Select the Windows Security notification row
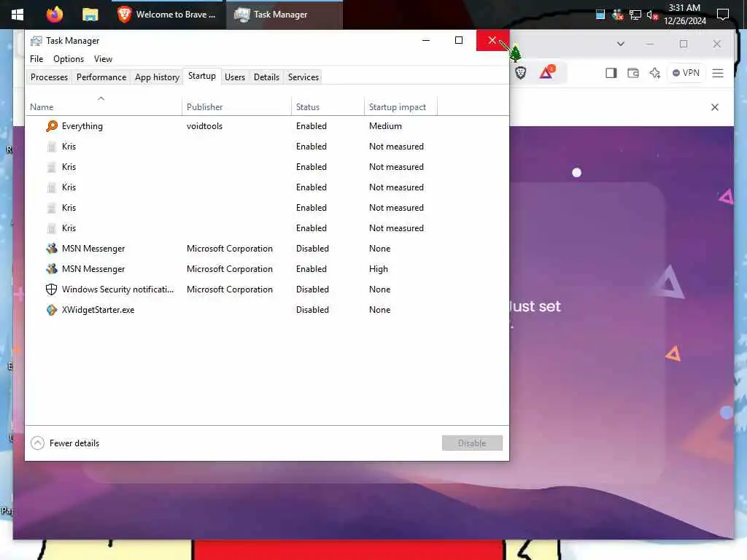 tap(267, 289)
